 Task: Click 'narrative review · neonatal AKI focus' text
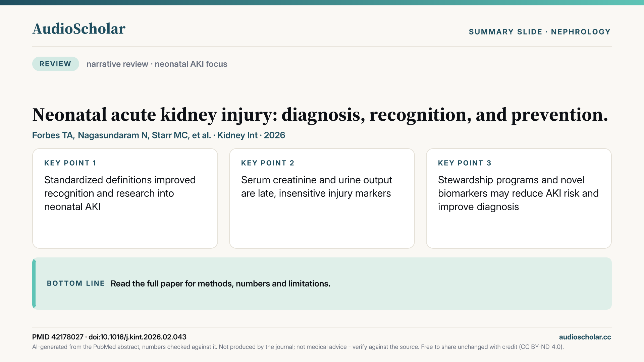(157, 64)
